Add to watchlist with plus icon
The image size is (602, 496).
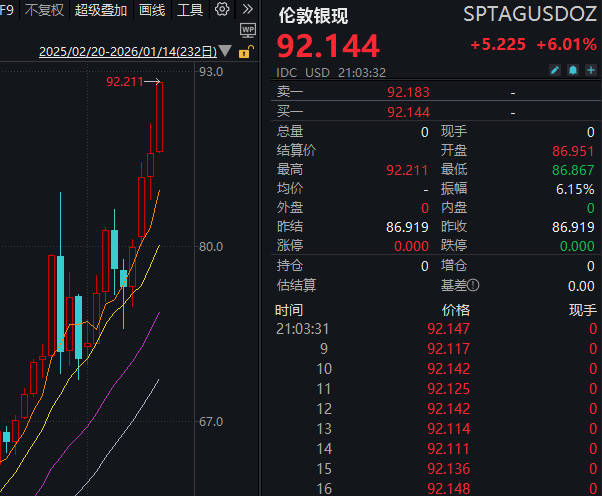click(589, 73)
